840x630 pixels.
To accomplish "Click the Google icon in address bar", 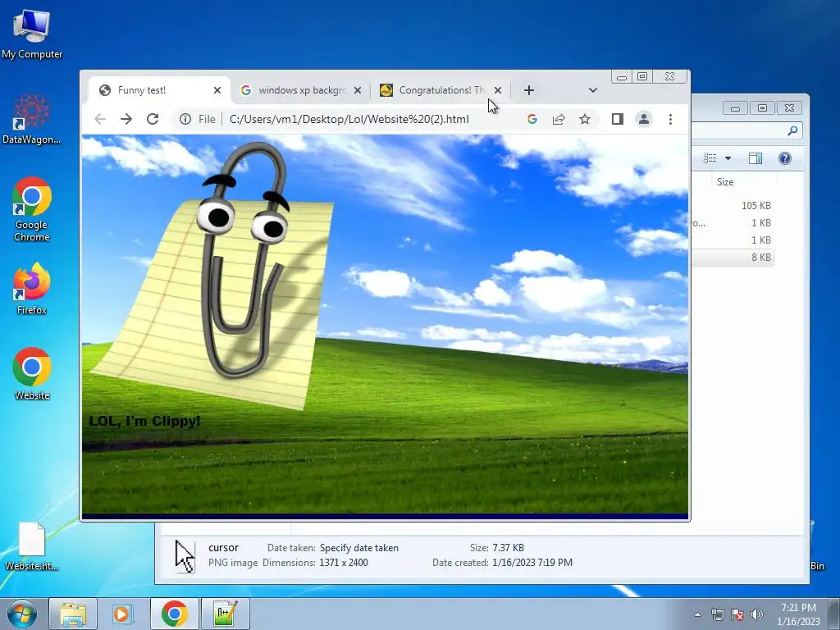I will click(x=532, y=119).
